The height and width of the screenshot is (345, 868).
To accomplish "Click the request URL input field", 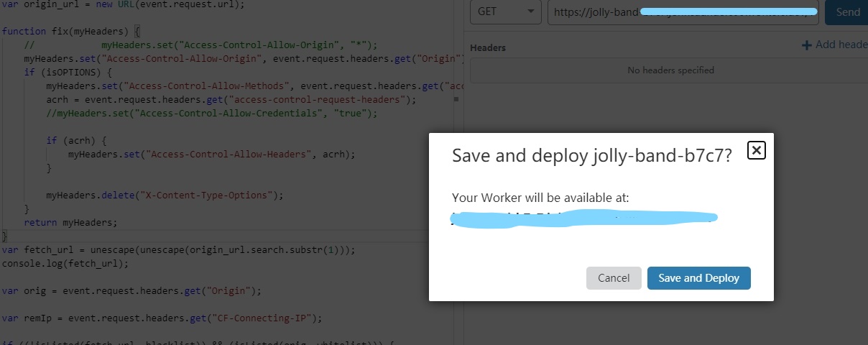I will point(683,11).
